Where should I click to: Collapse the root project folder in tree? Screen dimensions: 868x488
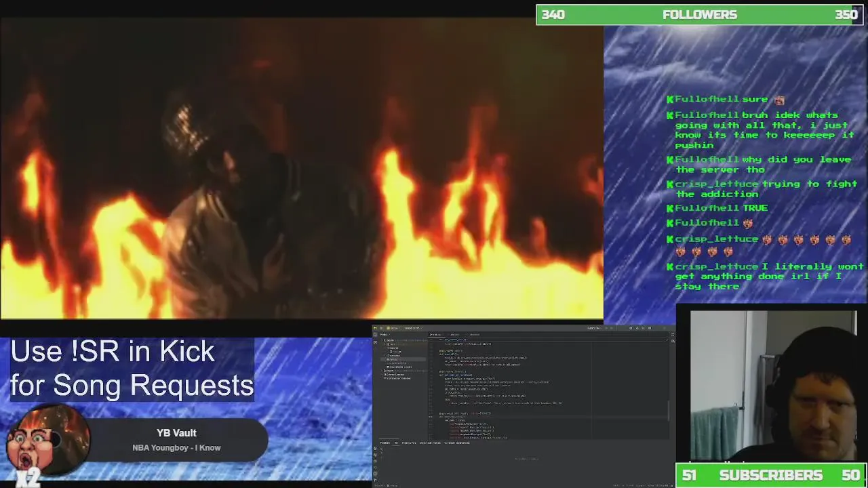pos(382,340)
